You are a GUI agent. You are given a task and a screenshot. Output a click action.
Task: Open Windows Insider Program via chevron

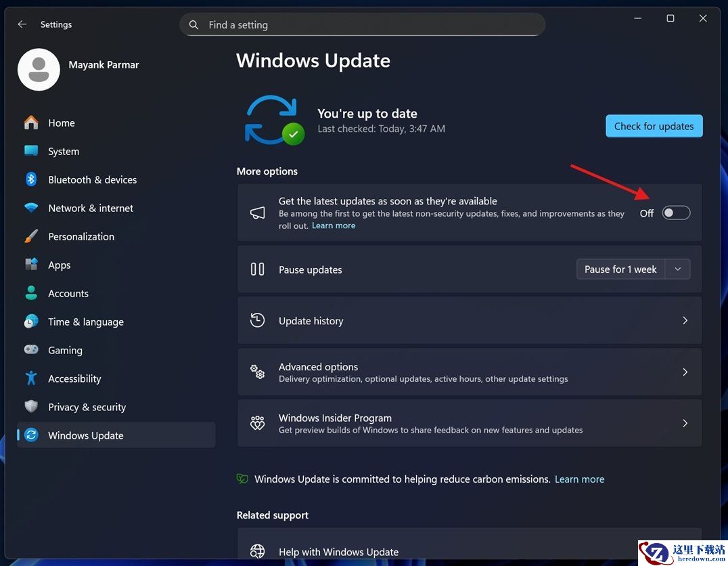pyautogui.click(x=685, y=423)
